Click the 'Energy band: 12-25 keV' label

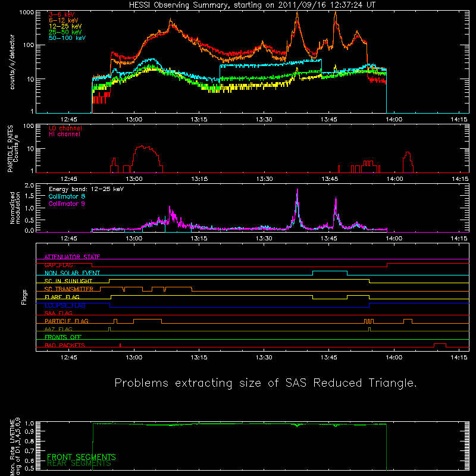86,189
